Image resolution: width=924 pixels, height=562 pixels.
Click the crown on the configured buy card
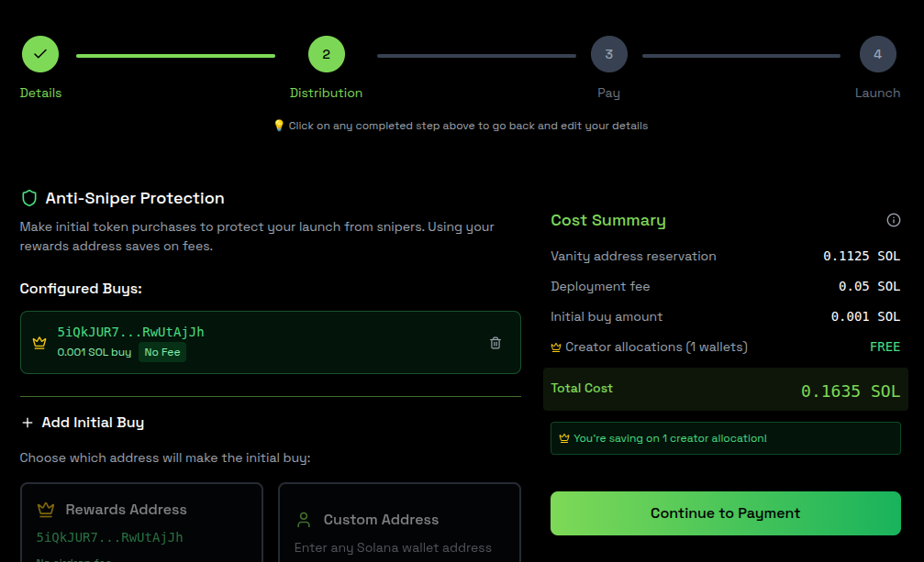38,342
